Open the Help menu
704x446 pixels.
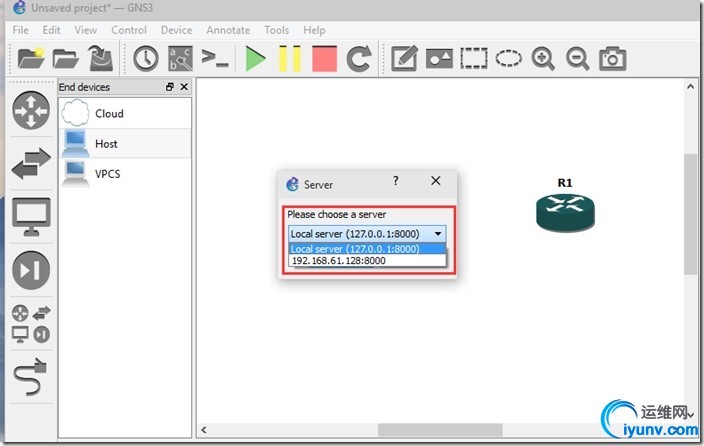tap(314, 30)
